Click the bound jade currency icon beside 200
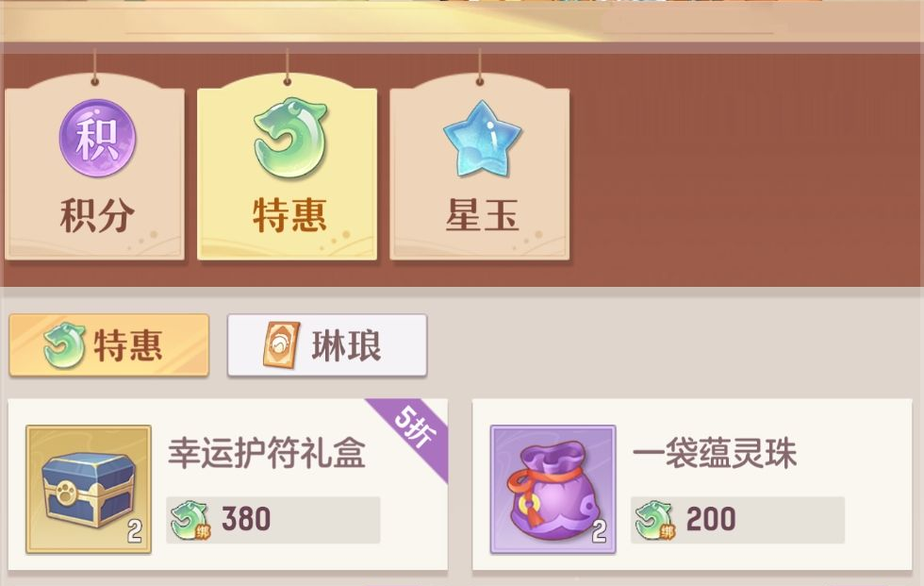 coord(654,520)
